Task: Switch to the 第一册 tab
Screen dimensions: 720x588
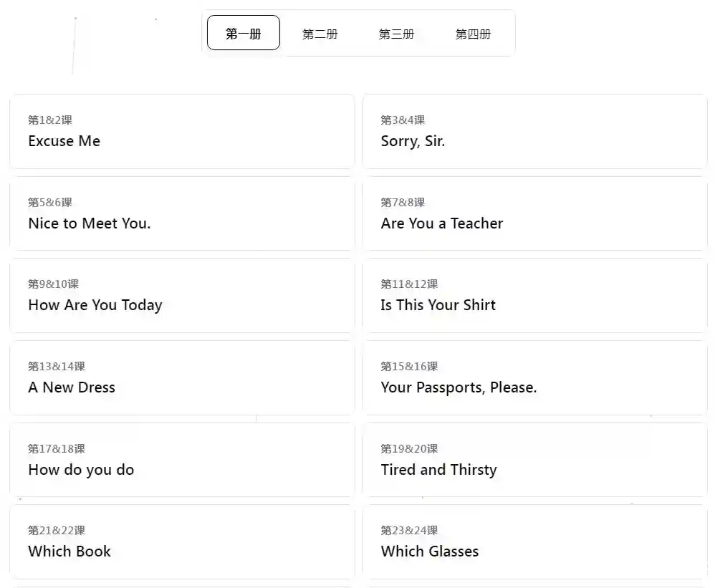Action: pyautogui.click(x=244, y=34)
